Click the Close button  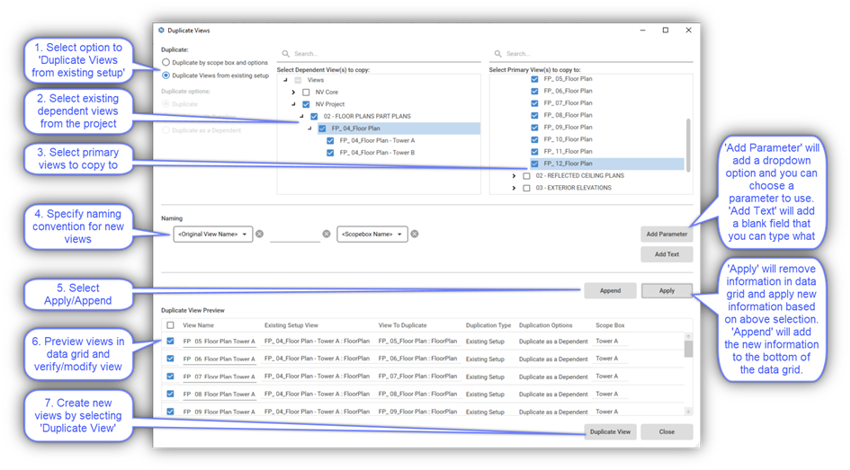pos(667,432)
